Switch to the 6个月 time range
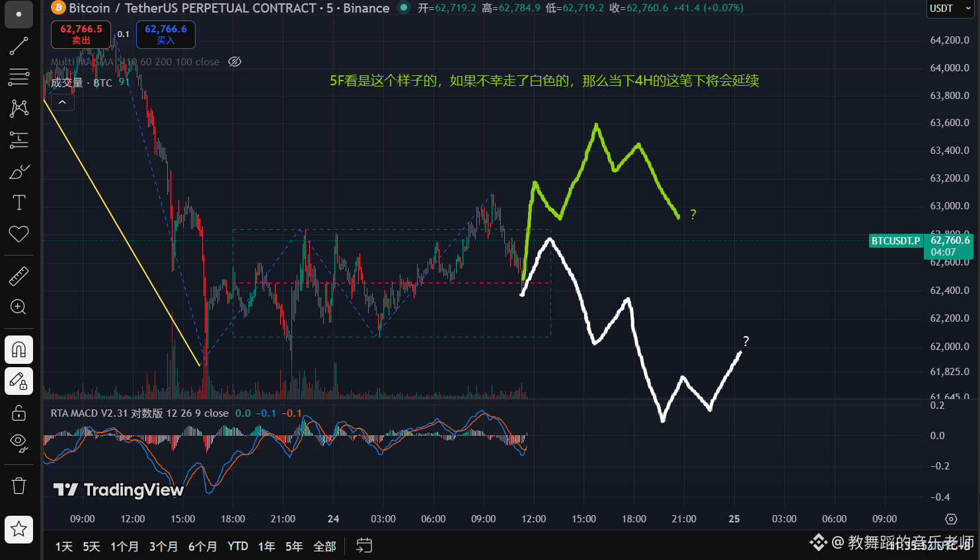 pos(203,546)
